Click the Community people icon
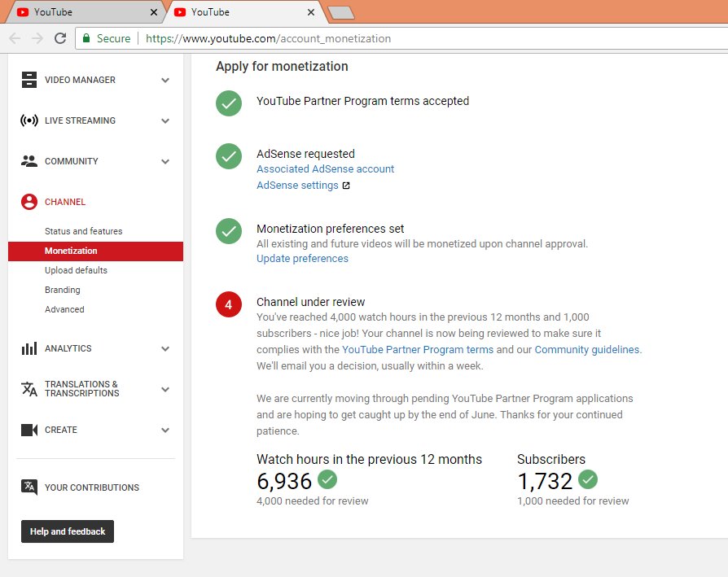 (29, 161)
